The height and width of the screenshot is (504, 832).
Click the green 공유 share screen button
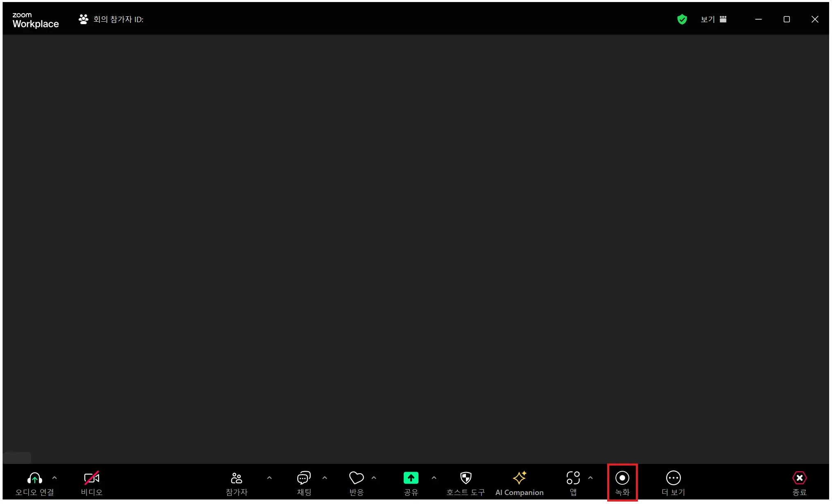411,478
